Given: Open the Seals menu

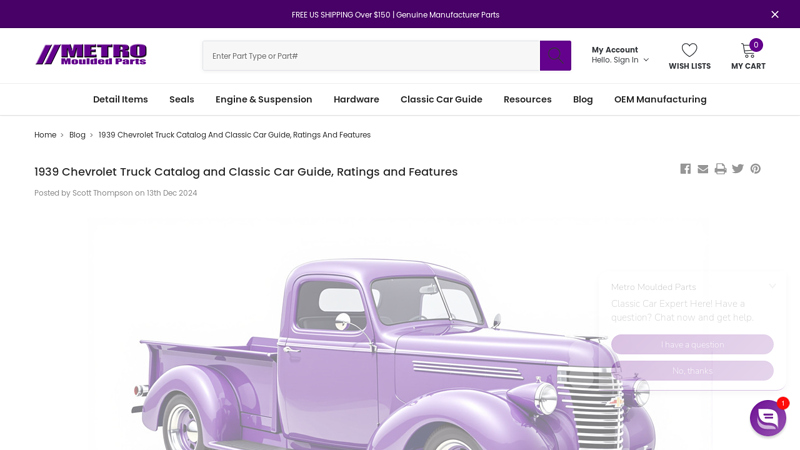Looking at the screenshot, I should point(182,99).
